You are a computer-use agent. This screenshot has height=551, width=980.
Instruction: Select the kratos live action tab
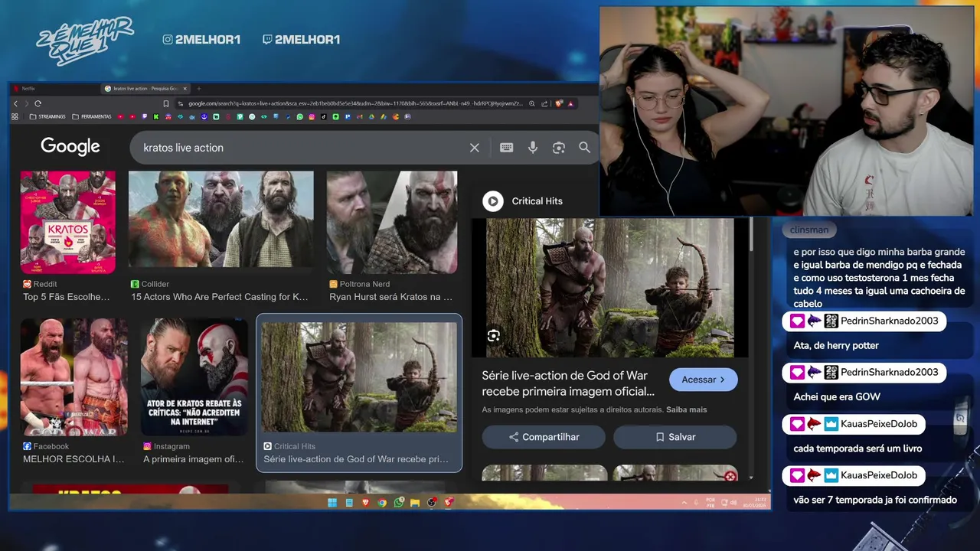coord(145,89)
